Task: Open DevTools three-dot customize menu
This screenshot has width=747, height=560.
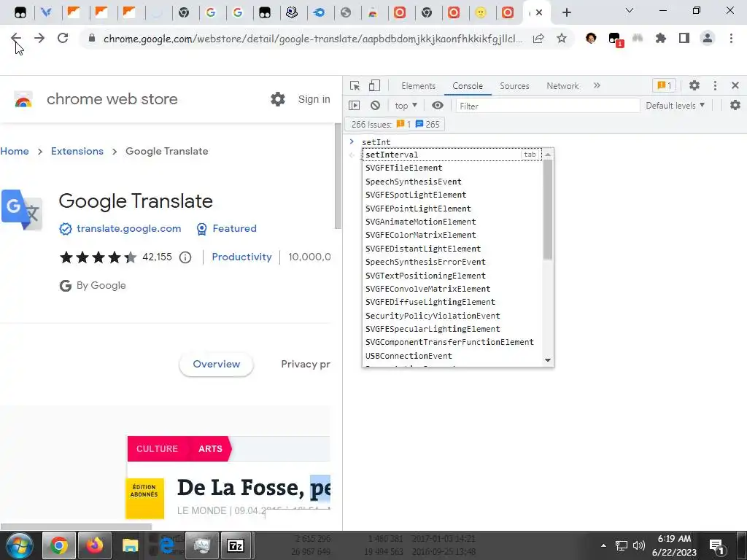Action: (x=715, y=86)
